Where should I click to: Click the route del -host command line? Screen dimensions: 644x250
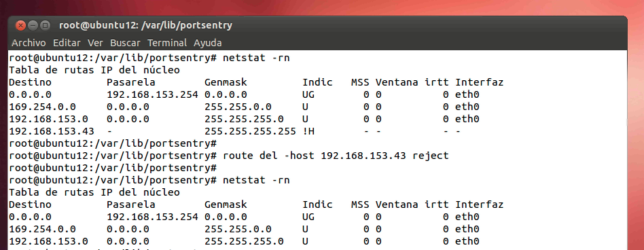[x=336, y=156]
